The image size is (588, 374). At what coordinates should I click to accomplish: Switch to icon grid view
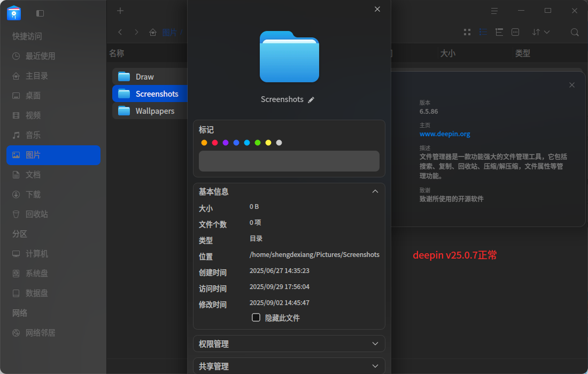(467, 32)
